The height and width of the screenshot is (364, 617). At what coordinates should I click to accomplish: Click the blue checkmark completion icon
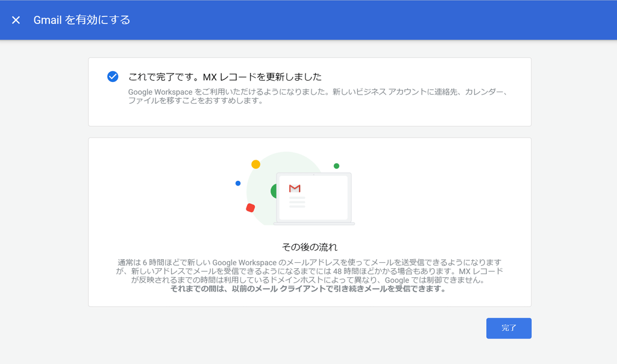(x=113, y=77)
